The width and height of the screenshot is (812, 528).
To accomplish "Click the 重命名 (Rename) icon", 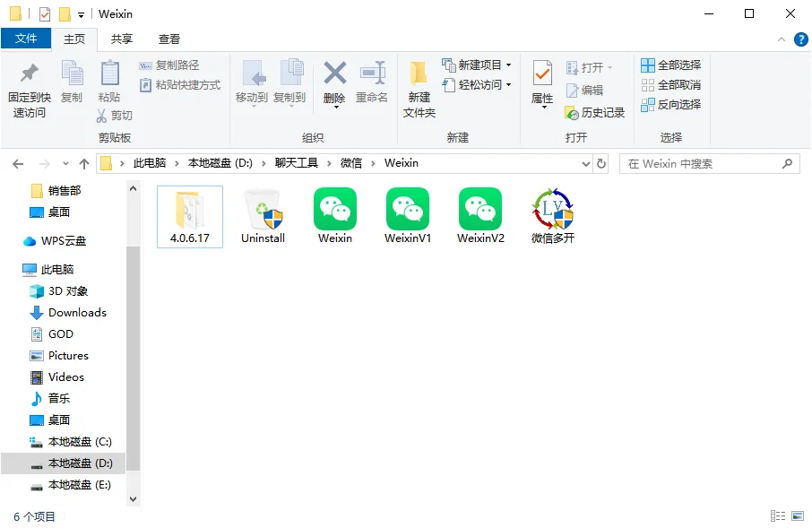I will click(x=372, y=74).
